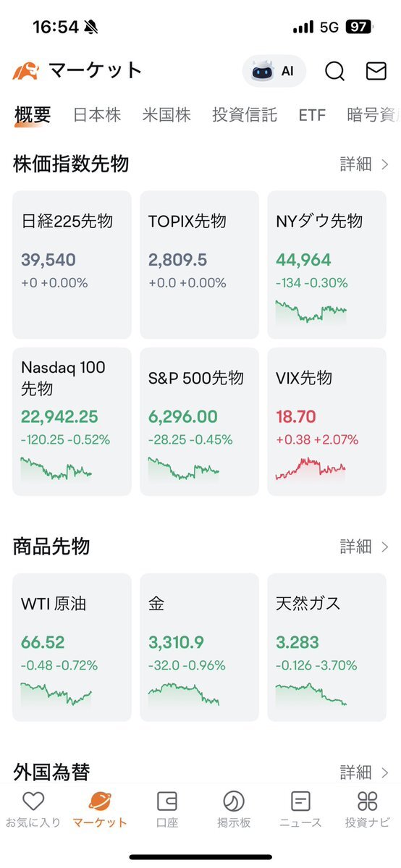Viewport: 401px width, 868px height.
Task: Open 口座 wallet icon in bottom bar
Action: [x=166, y=801]
